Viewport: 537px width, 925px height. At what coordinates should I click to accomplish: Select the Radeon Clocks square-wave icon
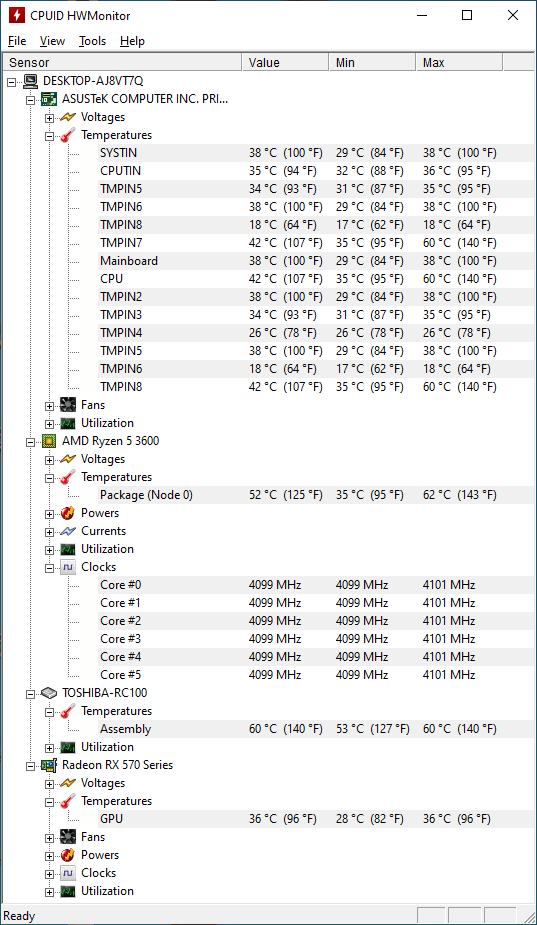pyautogui.click(x=68, y=872)
